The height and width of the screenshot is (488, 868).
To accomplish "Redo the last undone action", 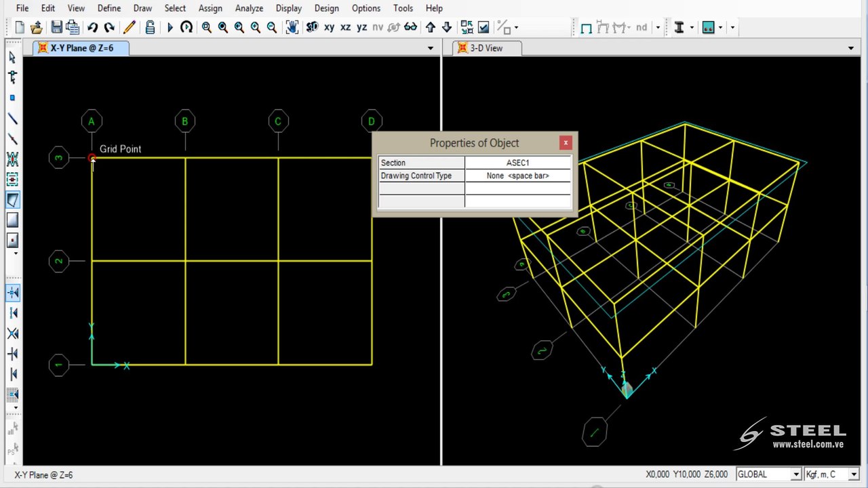I will click(109, 28).
